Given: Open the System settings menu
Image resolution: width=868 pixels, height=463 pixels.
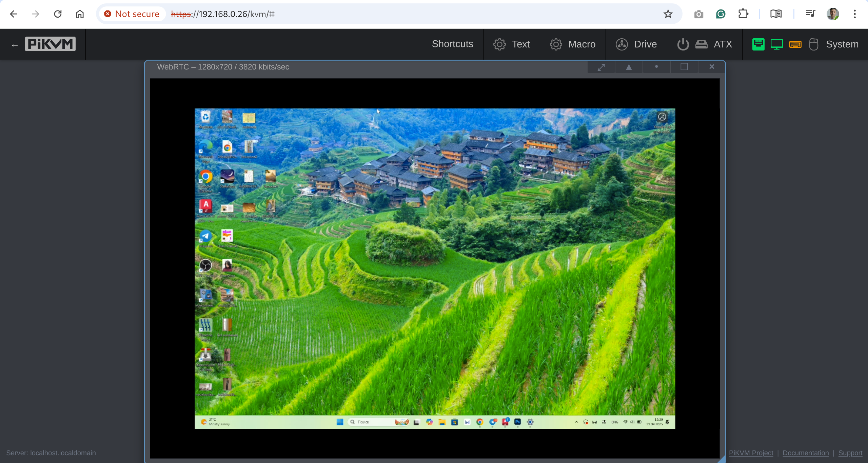Looking at the screenshot, I should 842,44.
